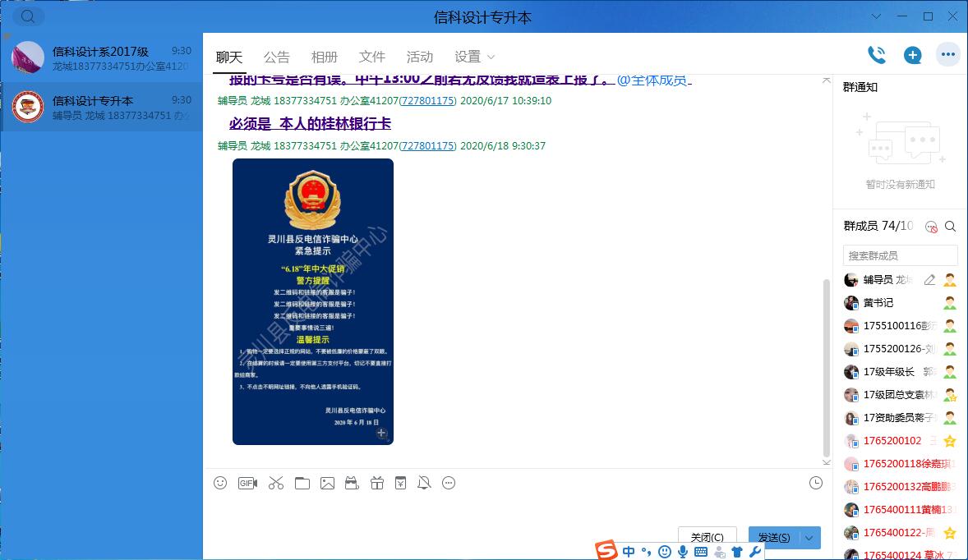Viewport: 968px width, 560px height.
Task: Select member 1765200118徐嘉琪
Action: 900,464
